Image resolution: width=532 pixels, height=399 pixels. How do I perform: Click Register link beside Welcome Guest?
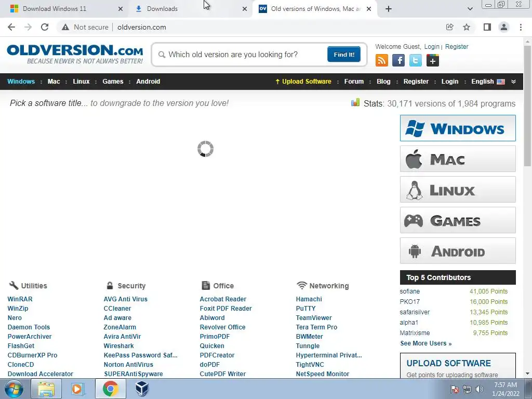(x=456, y=46)
